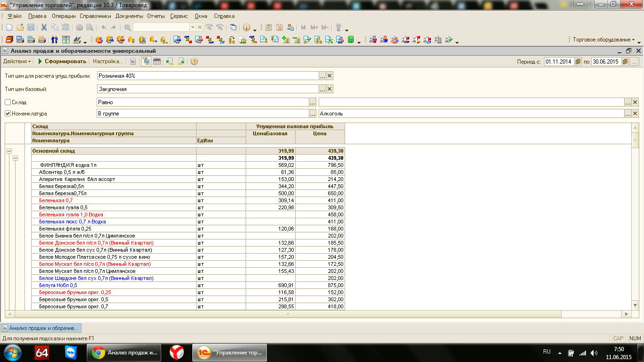The image size is (644, 362).
Task: Click the M+ memory add button
Action: coord(314,27)
